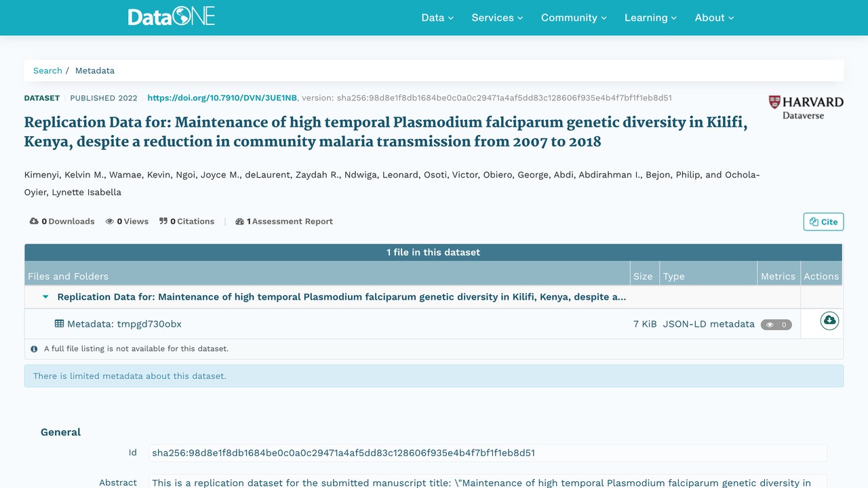This screenshot has height=488, width=868.
Task: Open the Community dropdown menu
Action: coord(574,18)
